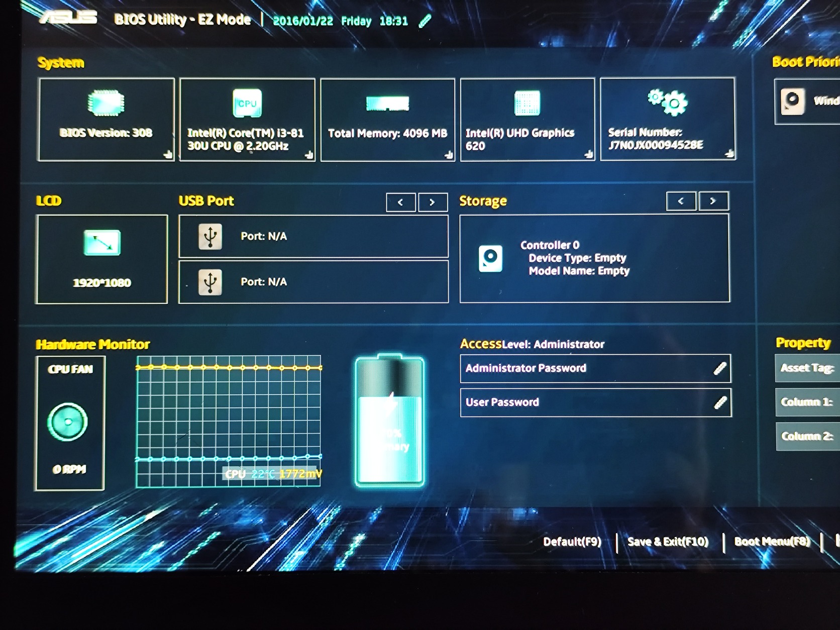Select the 1920*1080 LCD tile

102,259
